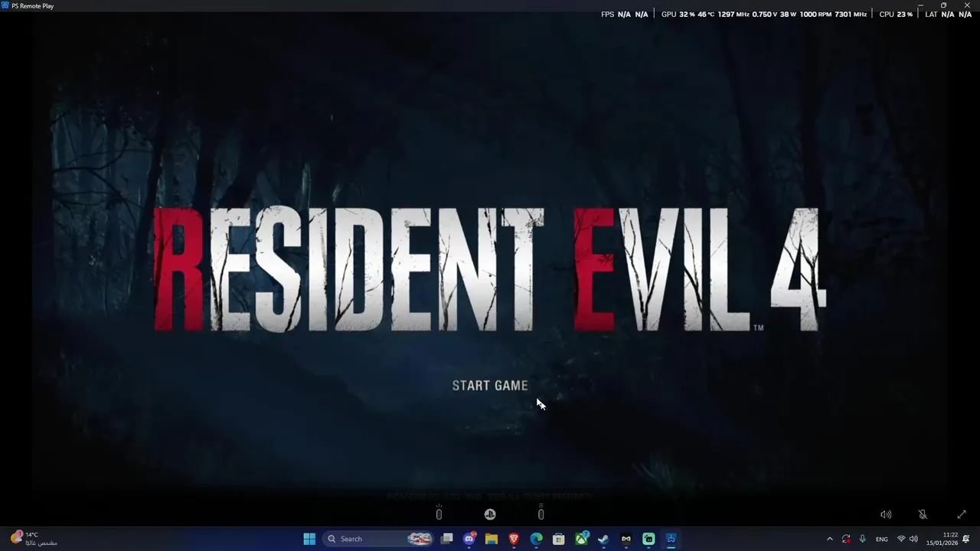Click the PS Remote Play title bar icon

click(5, 5)
